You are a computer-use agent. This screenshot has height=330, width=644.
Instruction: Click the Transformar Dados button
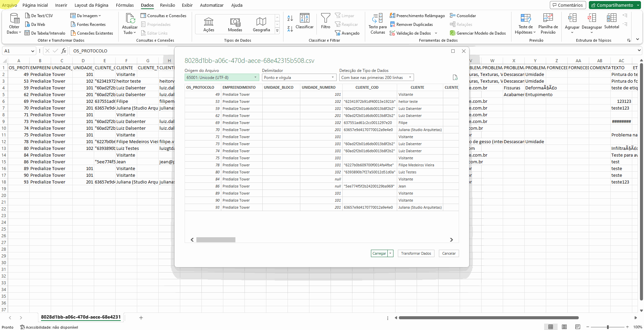tap(416, 253)
